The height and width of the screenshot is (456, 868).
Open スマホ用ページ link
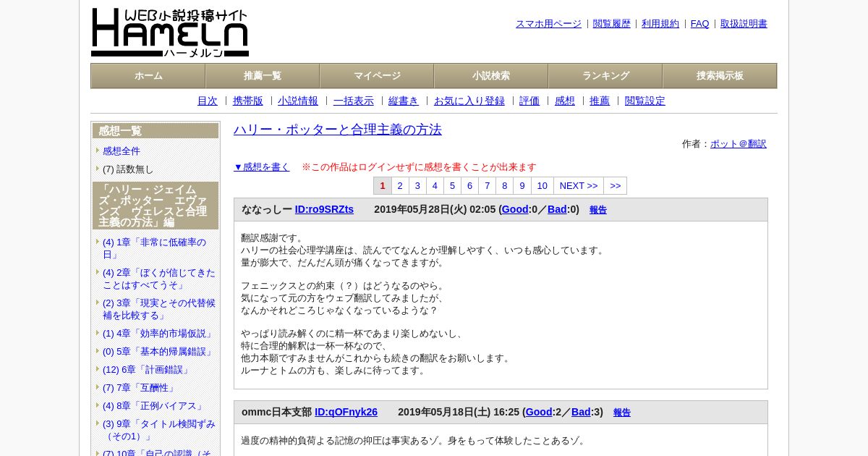(x=548, y=24)
